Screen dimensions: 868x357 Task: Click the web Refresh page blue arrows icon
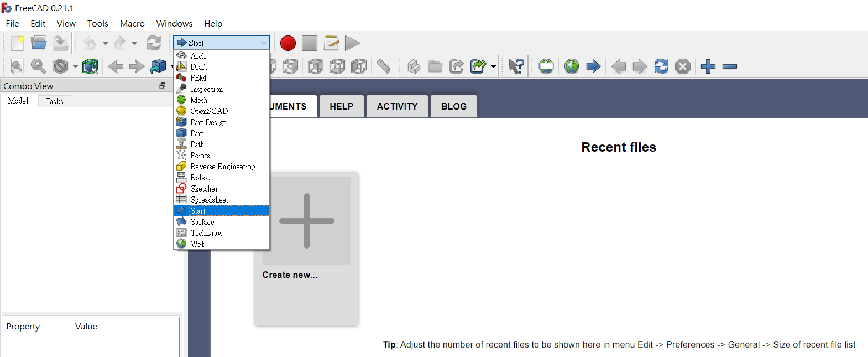661,66
